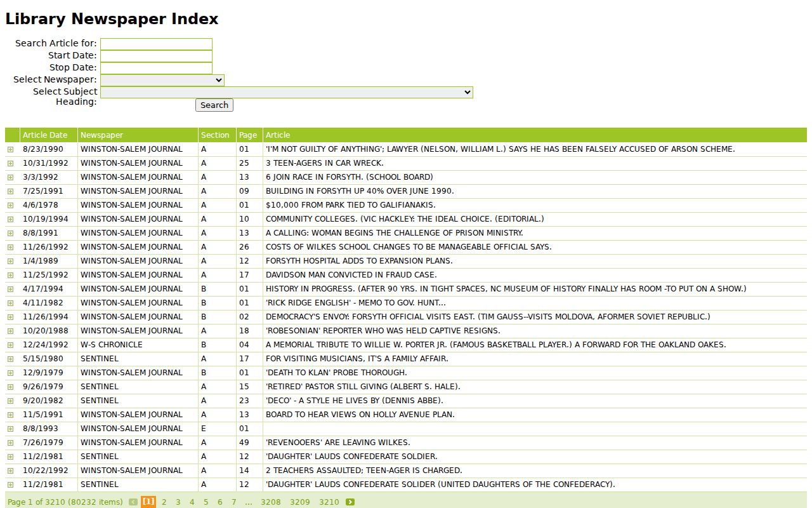Jump to last page 3210
The height and width of the screenshot is (508, 812).
coord(329,502)
